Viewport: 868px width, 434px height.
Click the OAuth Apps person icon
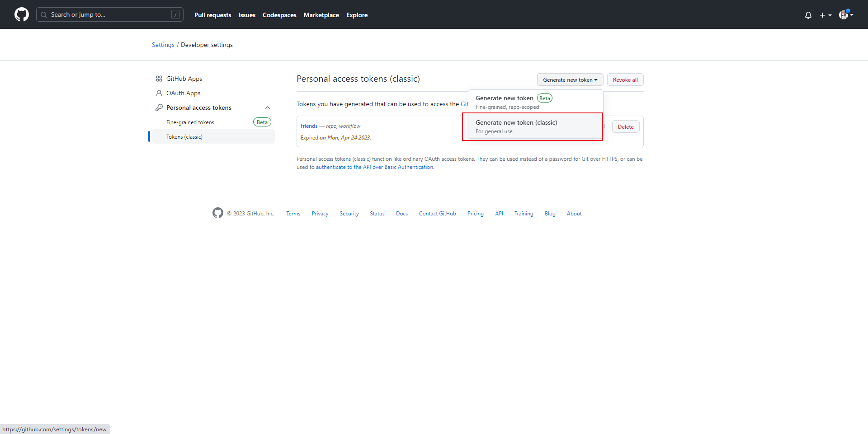pos(159,93)
